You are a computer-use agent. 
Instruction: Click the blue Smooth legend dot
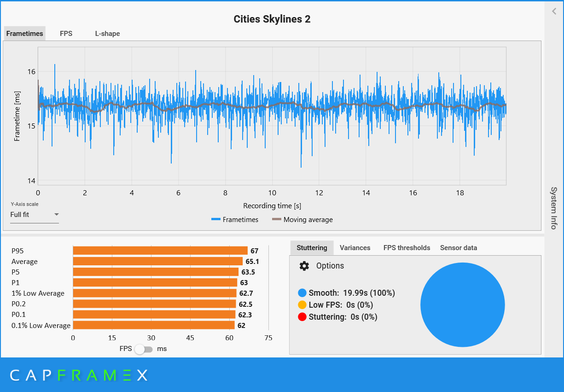tap(302, 293)
